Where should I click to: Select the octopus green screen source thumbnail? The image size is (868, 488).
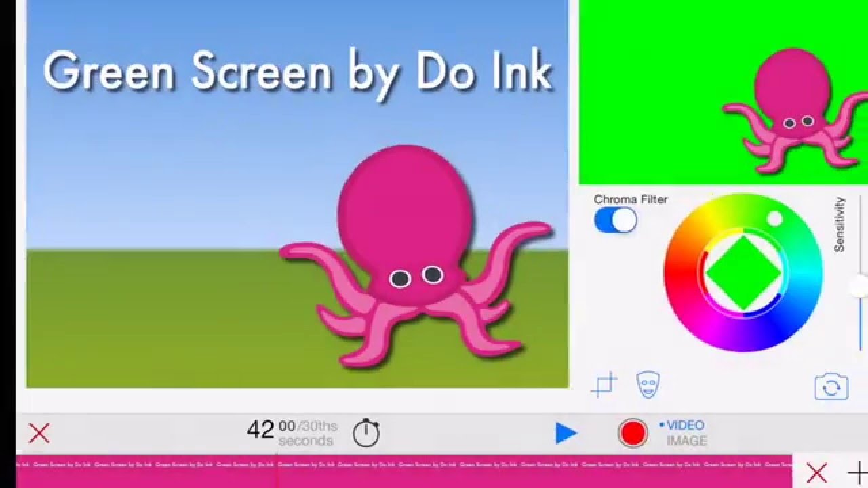[723, 92]
